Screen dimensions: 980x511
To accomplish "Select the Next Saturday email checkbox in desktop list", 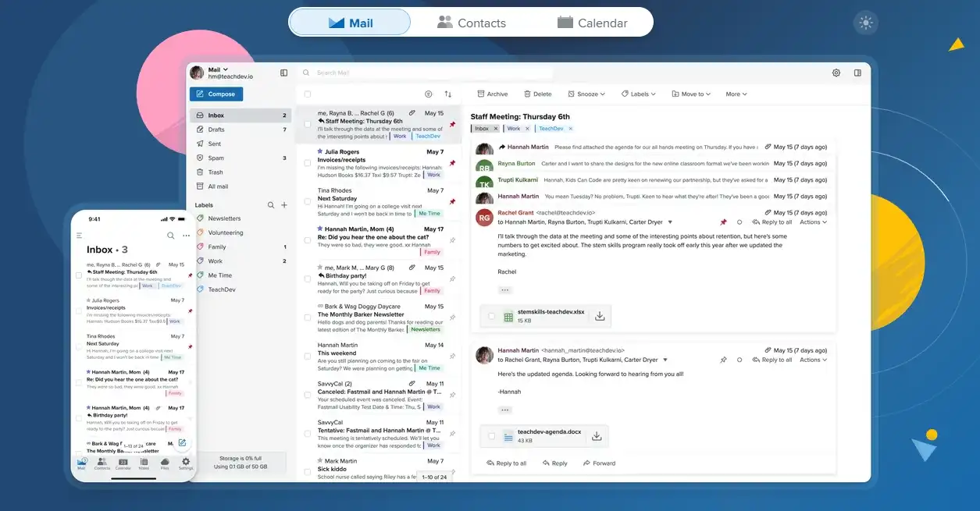I will pos(308,201).
